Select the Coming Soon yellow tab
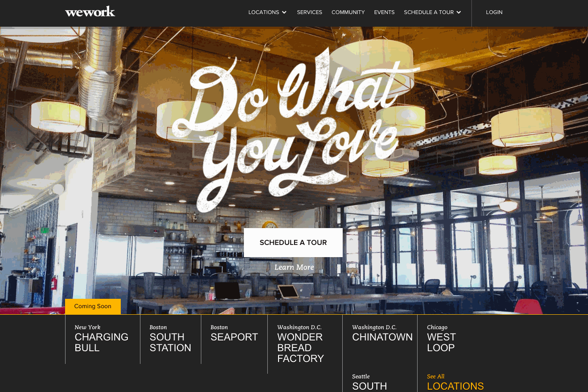The width and height of the screenshot is (588, 392). click(x=93, y=306)
